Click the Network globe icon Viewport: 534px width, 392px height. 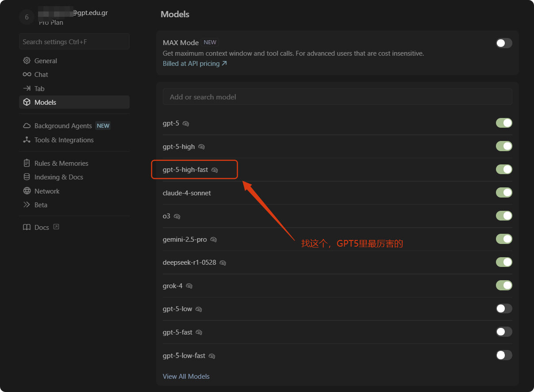(x=27, y=191)
